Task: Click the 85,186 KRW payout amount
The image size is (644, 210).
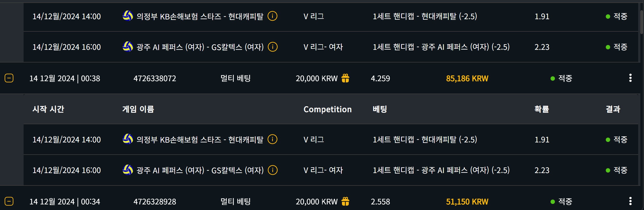Action: coord(467,79)
